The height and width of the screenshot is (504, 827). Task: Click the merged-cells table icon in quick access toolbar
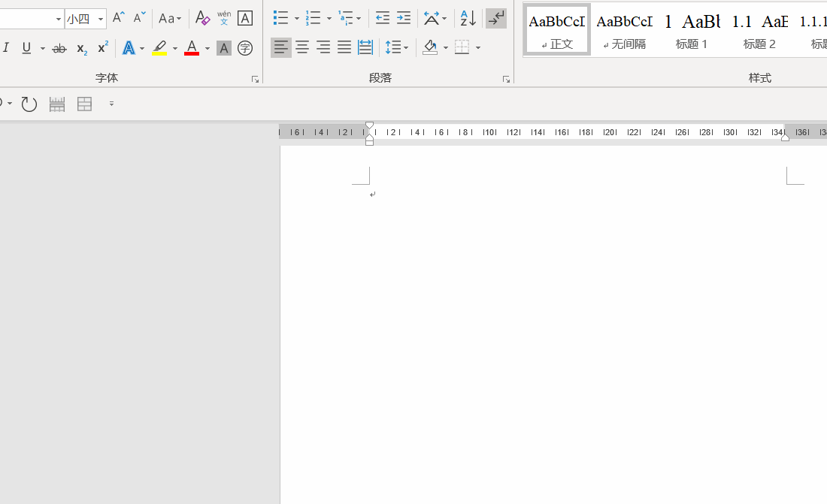coord(84,104)
